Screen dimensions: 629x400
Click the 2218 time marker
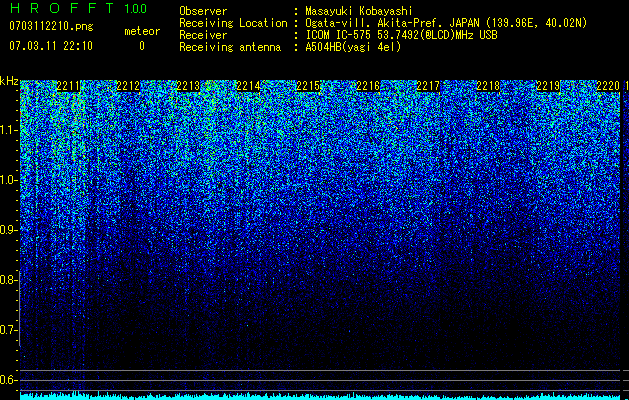pyautogui.click(x=488, y=86)
